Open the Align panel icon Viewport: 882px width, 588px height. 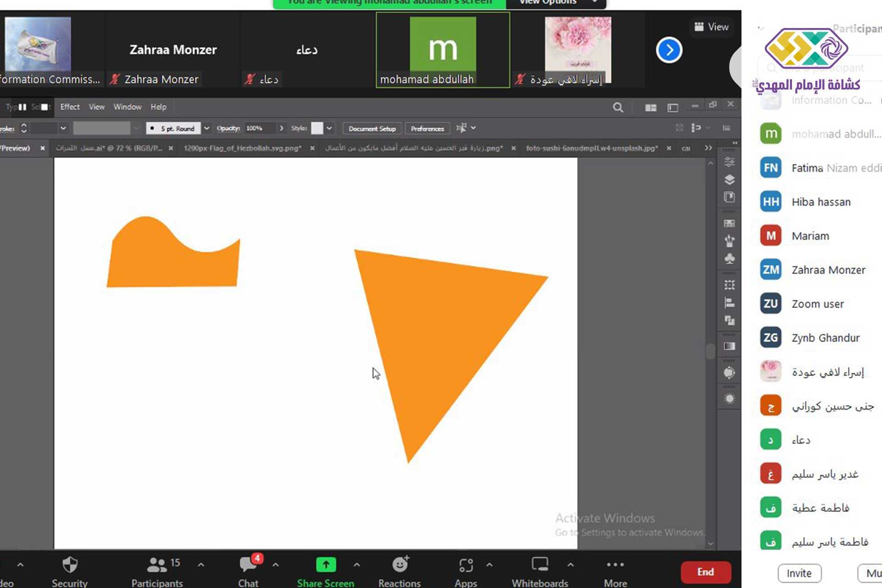tap(729, 303)
